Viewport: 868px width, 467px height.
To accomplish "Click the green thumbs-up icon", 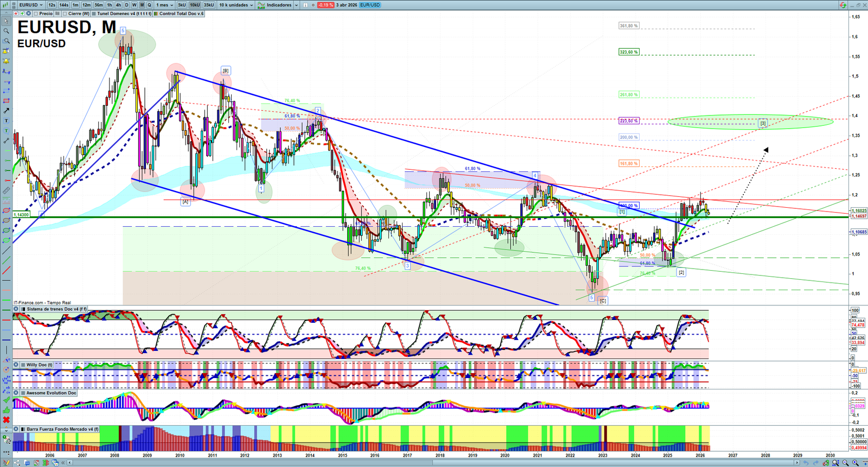I will click(6, 410).
